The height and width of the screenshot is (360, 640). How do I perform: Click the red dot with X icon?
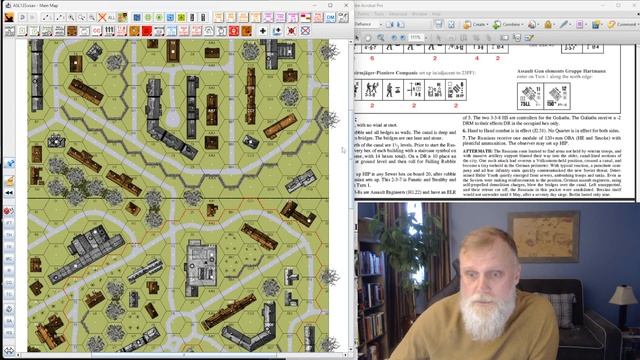click(x=291, y=31)
